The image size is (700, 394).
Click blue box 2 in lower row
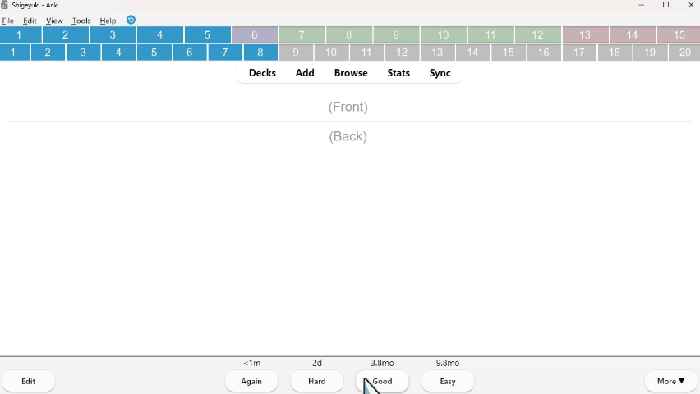[x=48, y=52]
